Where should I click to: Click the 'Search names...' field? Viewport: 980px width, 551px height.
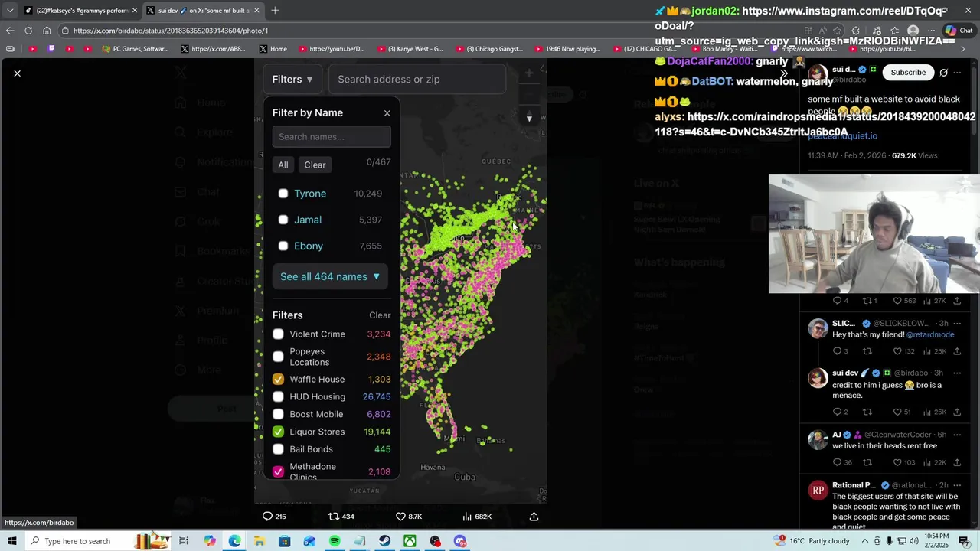click(x=332, y=137)
